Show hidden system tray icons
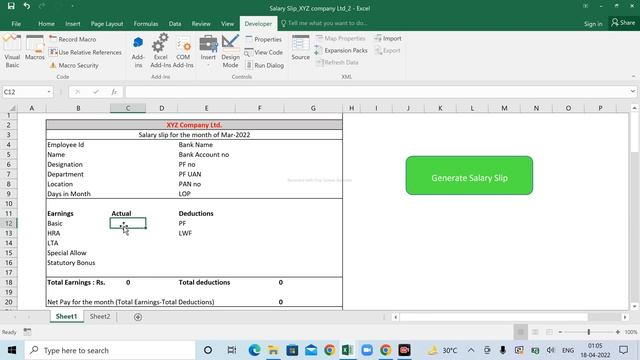Screen dimensions: 640x360 pos(471,350)
